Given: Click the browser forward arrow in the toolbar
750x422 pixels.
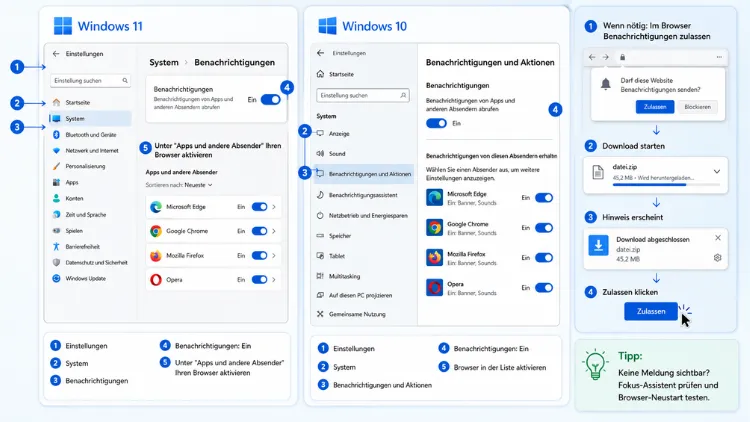Looking at the screenshot, I should point(606,57).
